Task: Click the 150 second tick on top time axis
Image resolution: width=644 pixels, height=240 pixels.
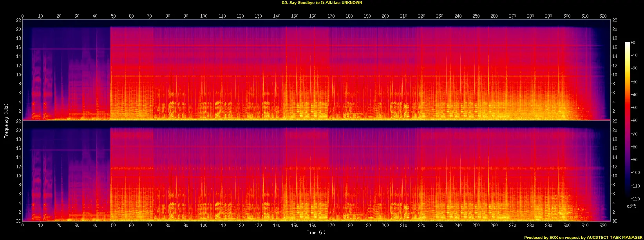Action: pos(295,16)
